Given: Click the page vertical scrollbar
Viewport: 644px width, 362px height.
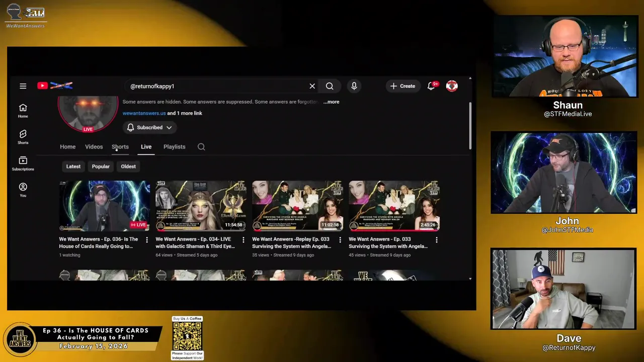Looking at the screenshot, I should (x=470, y=126).
